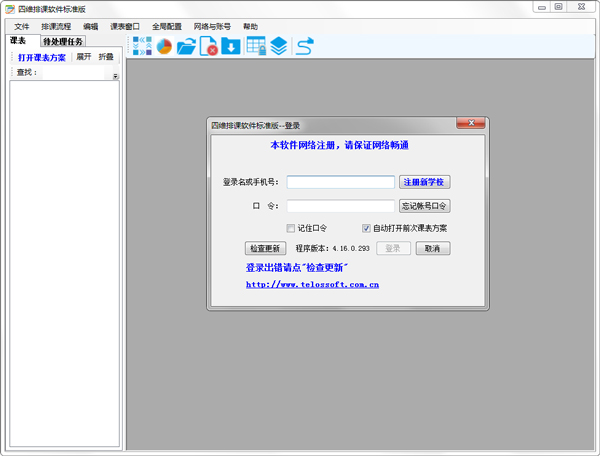Click the version text 4.16.0.293
The image size is (600, 456).
coord(351,249)
